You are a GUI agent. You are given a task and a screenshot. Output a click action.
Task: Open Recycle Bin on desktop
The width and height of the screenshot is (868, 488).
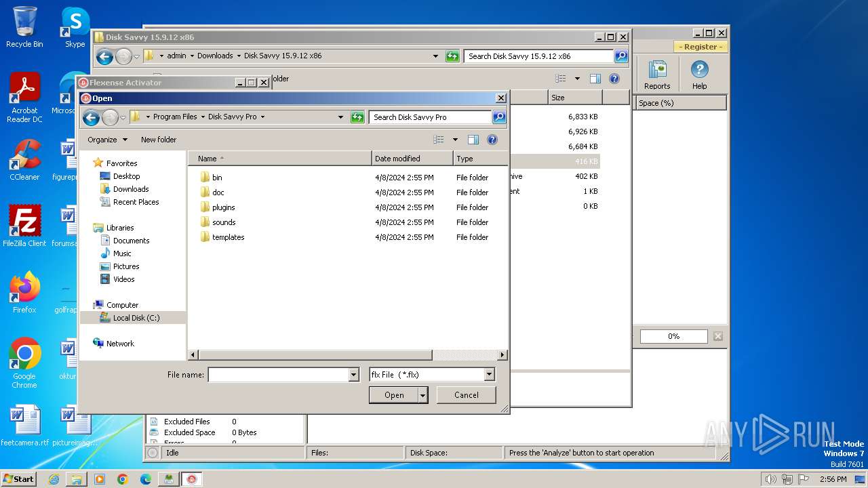click(x=24, y=27)
